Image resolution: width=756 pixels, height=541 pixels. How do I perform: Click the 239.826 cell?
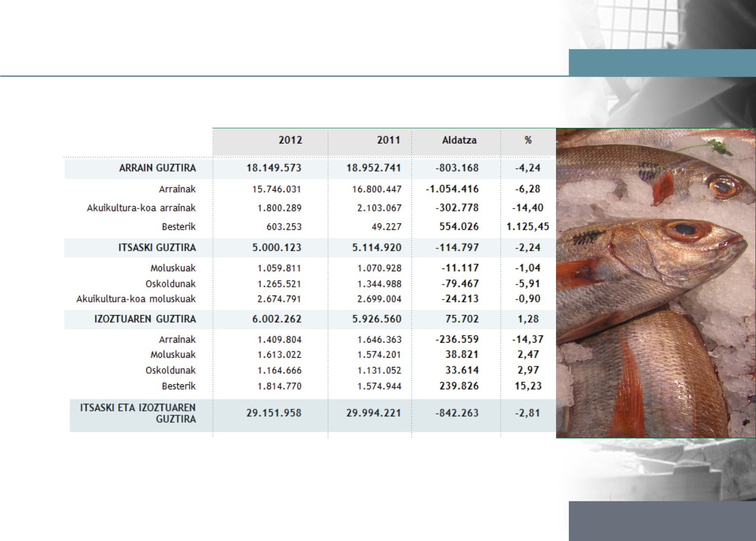(459, 386)
